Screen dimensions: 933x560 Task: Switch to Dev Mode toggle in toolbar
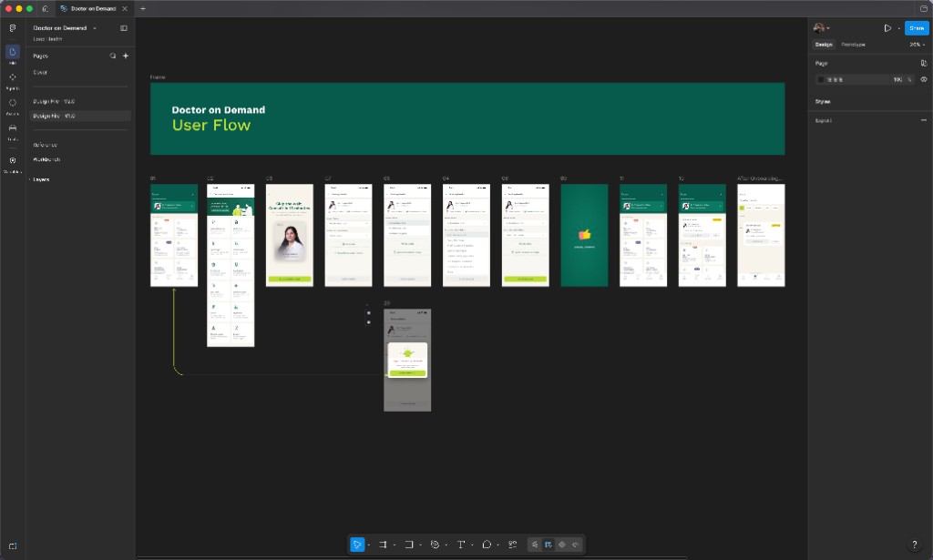coord(561,545)
